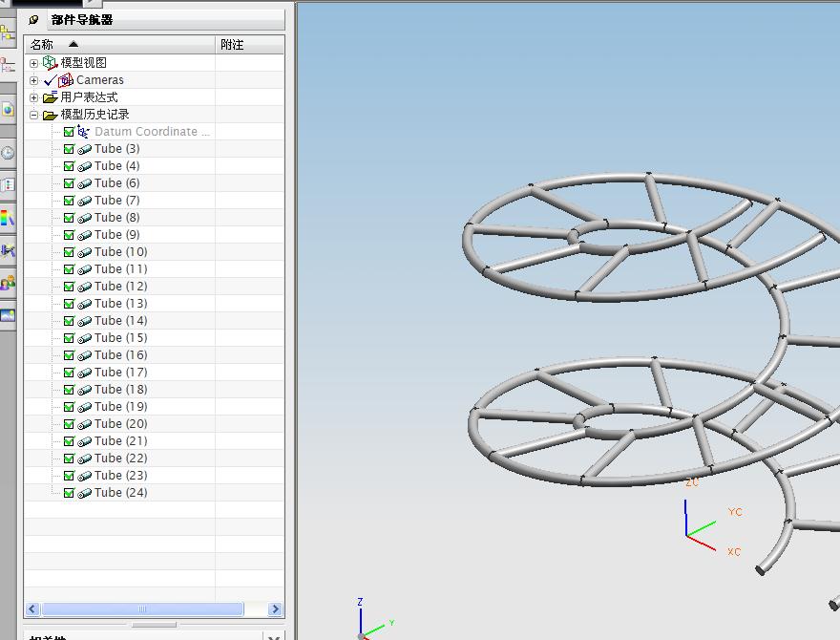Uncheck the Tube (4) checkbox
Screen dimensions: 840x640
tap(69, 166)
